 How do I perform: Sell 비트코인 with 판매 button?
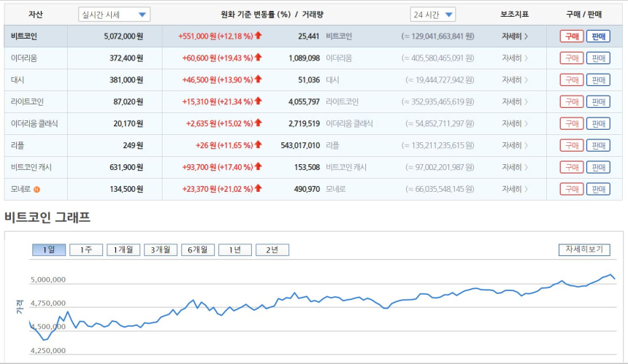[x=598, y=36]
